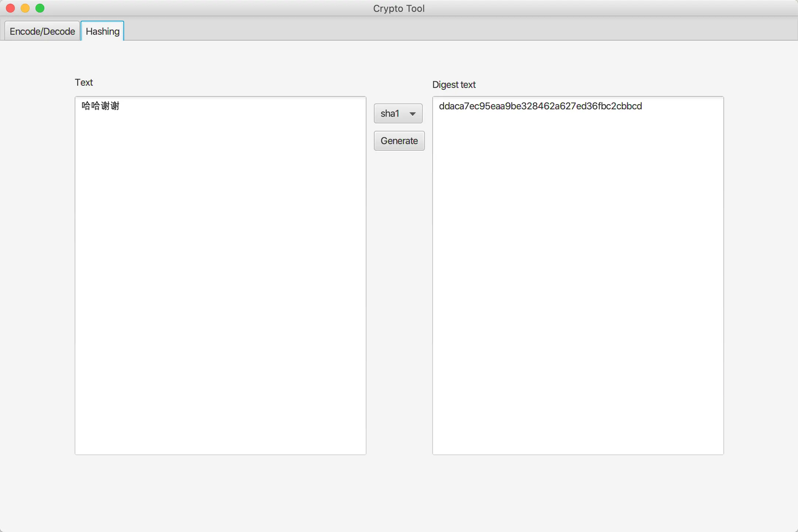The height and width of the screenshot is (532, 798).
Task: Click the "sha1" text in combo box
Action: click(x=390, y=113)
